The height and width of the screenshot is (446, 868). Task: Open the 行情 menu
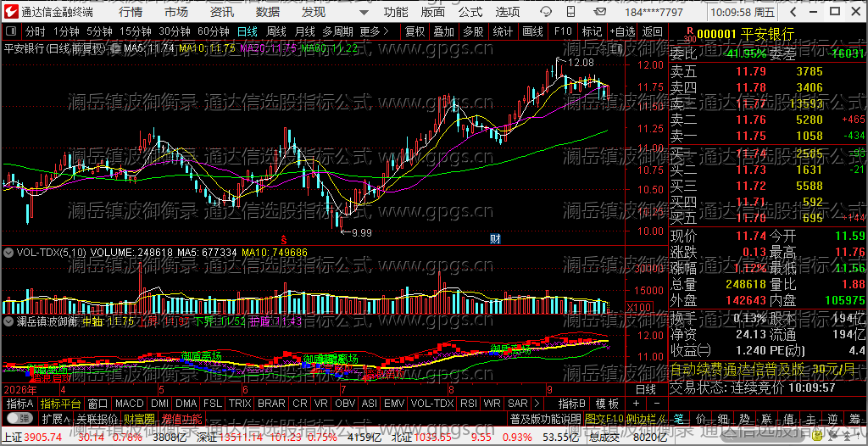[130, 12]
